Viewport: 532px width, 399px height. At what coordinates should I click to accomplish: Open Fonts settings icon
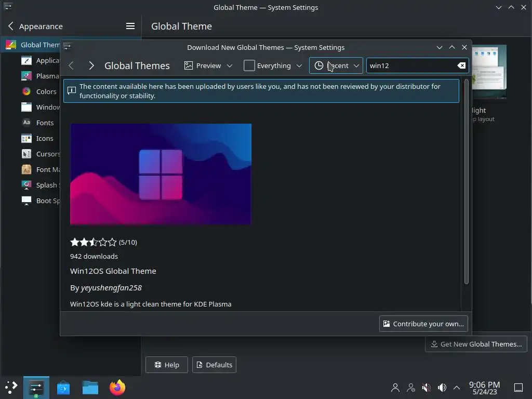click(x=26, y=123)
